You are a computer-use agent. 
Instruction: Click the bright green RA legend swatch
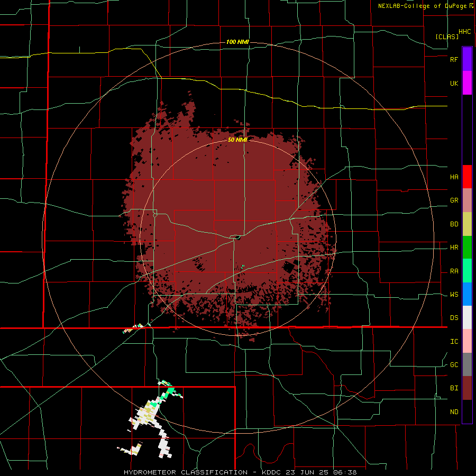pyautogui.click(x=467, y=270)
